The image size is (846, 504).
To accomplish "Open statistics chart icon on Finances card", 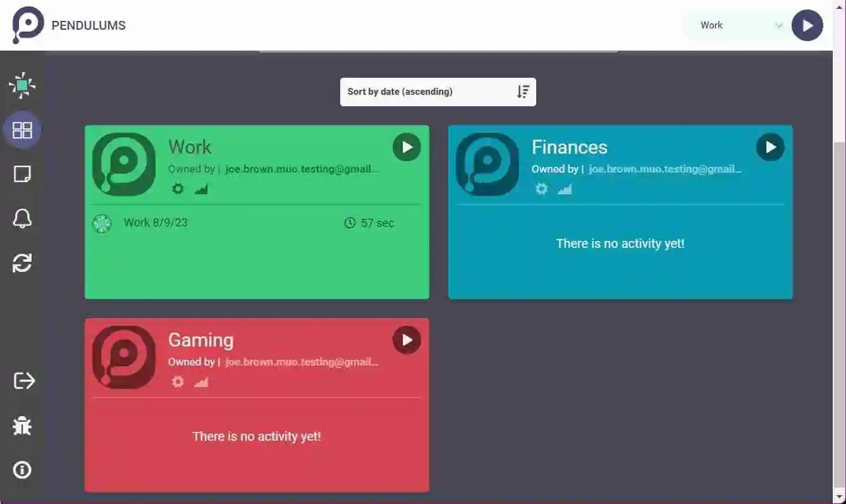I will tap(565, 188).
